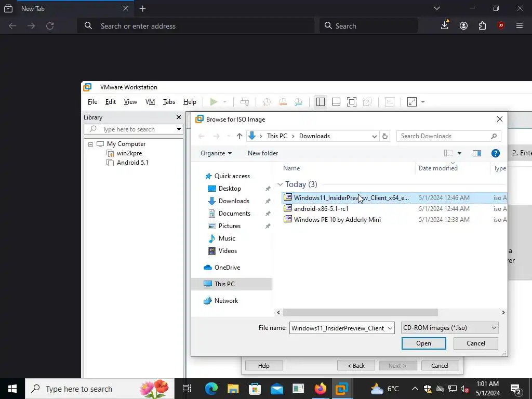Open File Explorer from the taskbar
The width and height of the screenshot is (532, 399).
coord(233,389)
